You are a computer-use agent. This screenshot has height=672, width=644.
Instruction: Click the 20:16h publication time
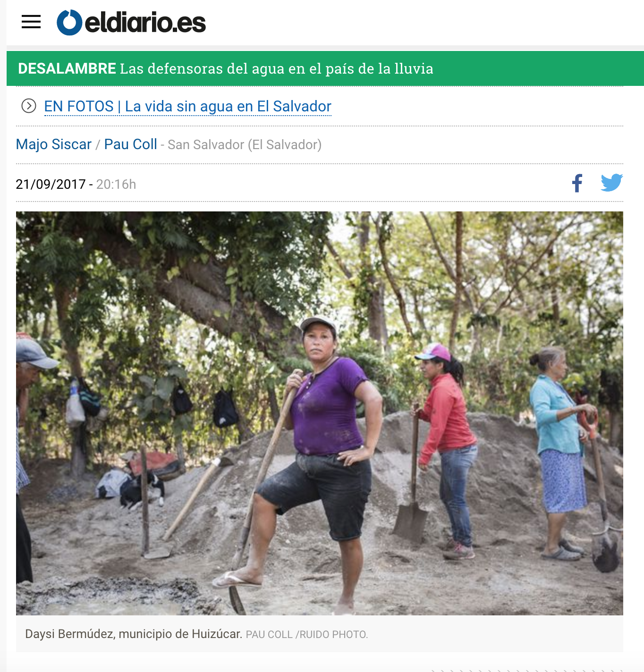(x=116, y=184)
